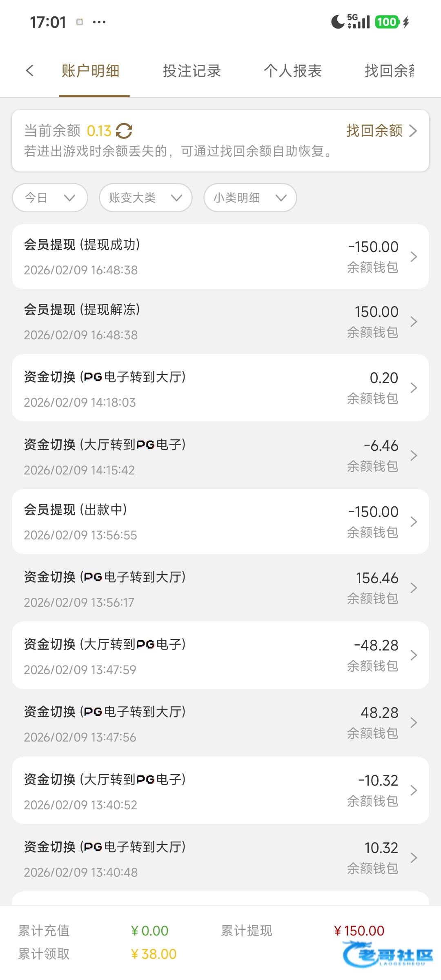The width and height of the screenshot is (441, 980).
Task: Tap the back arrow icon
Action: coord(29,71)
